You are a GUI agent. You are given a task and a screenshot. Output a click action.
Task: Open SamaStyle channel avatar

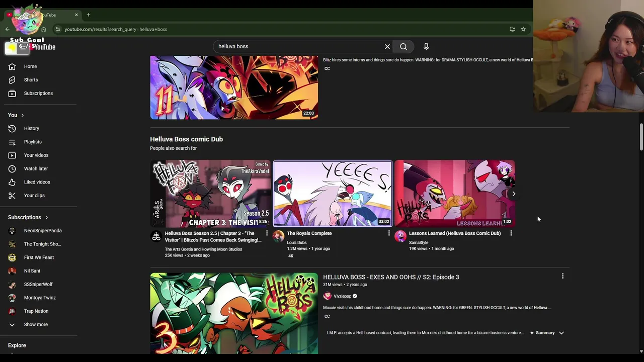tap(400, 236)
